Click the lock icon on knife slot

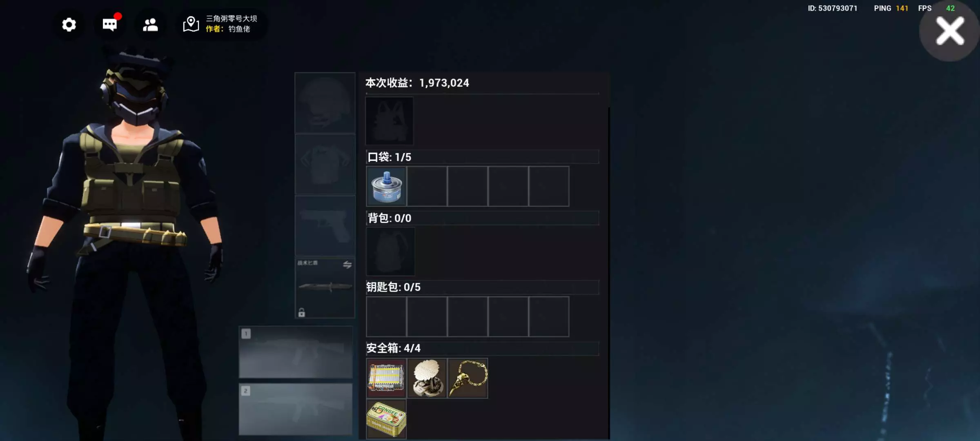302,313
